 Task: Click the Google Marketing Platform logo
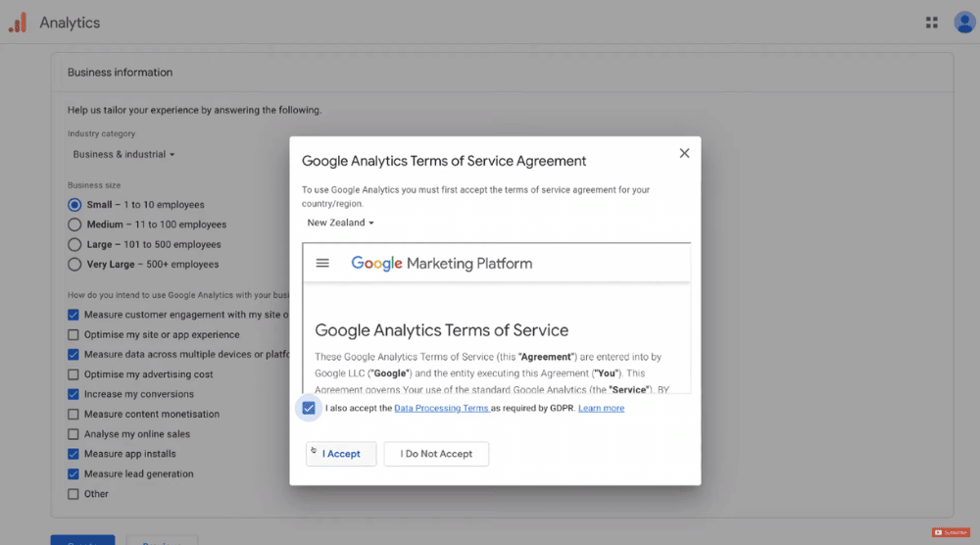pyautogui.click(x=441, y=263)
